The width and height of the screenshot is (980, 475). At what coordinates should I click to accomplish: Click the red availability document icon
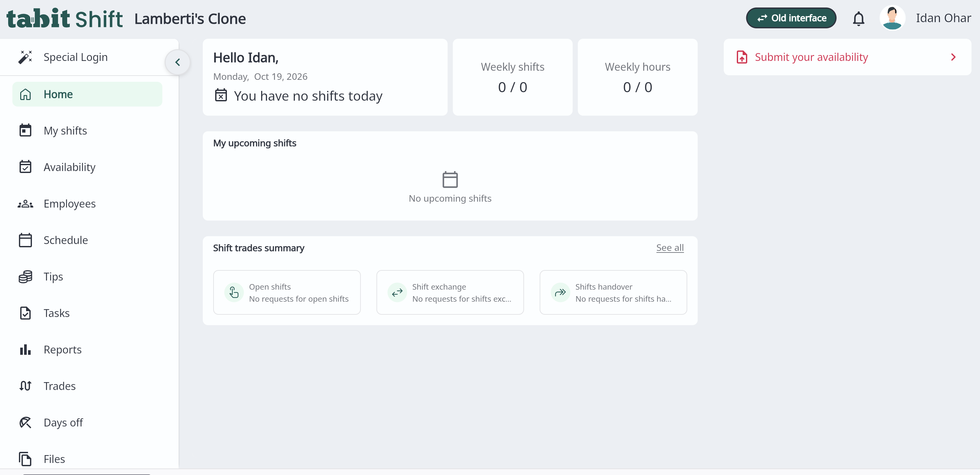pyautogui.click(x=742, y=57)
